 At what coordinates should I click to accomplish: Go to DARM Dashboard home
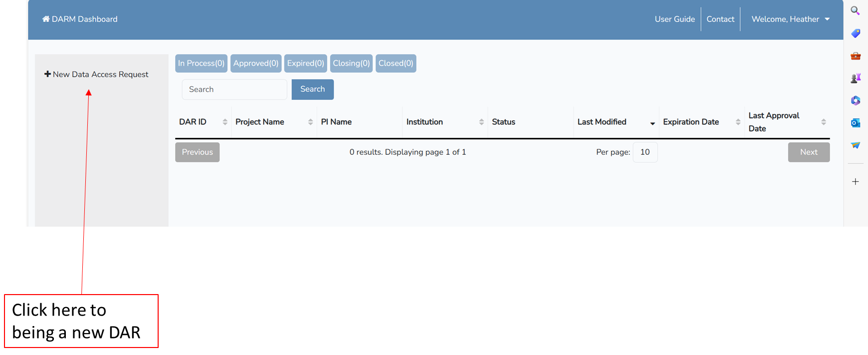80,19
